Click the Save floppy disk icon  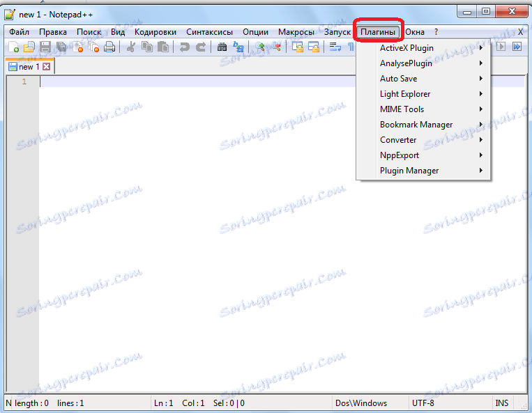[x=45, y=47]
